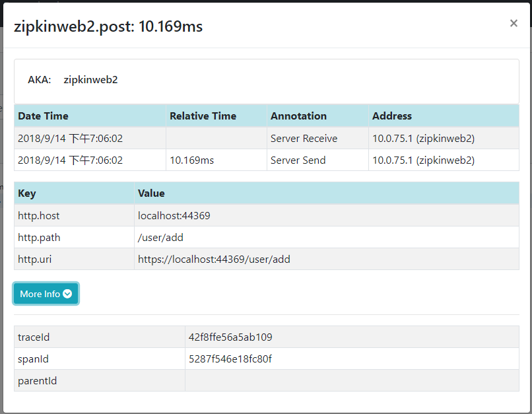532x414 pixels.
Task: Click the /user/add path value
Action: point(160,238)
